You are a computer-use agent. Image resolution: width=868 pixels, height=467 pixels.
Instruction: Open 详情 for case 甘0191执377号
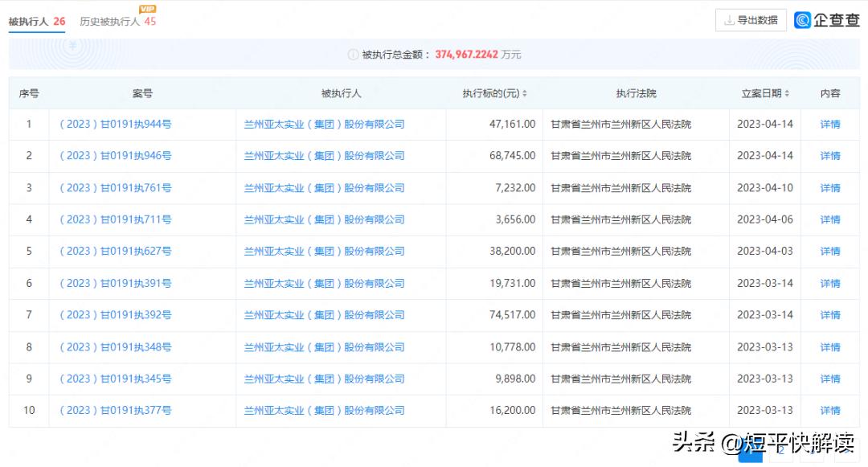coord(829,410)
